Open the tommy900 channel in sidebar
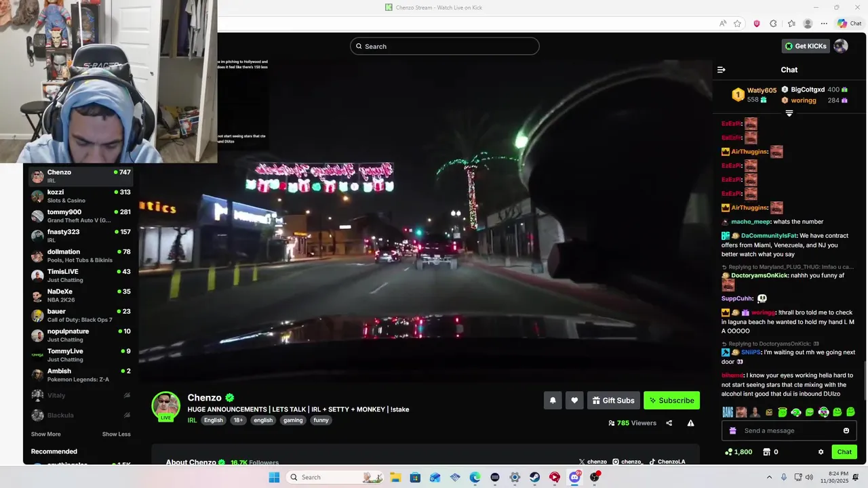This screenshot has width=868, height=488. (x=81, y=216)
